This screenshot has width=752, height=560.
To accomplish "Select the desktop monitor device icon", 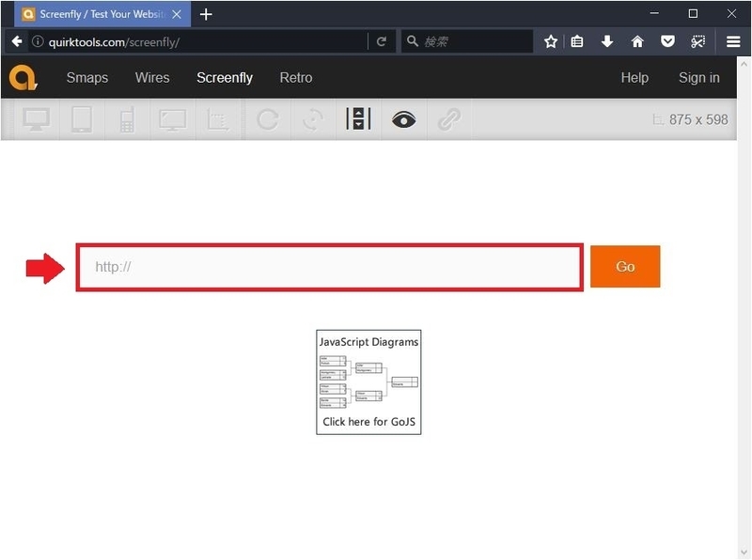I will tap(37, 119).
